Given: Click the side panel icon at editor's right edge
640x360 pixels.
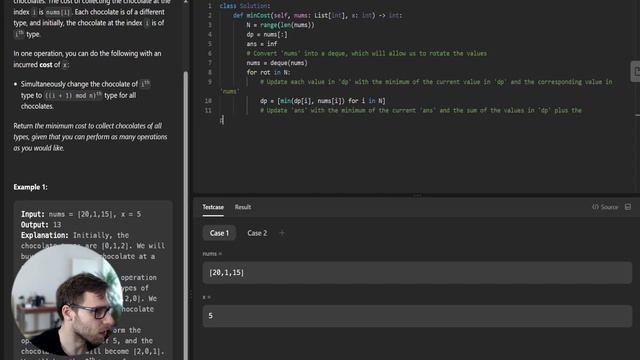Looking at the screenshot, I should 636,71.
